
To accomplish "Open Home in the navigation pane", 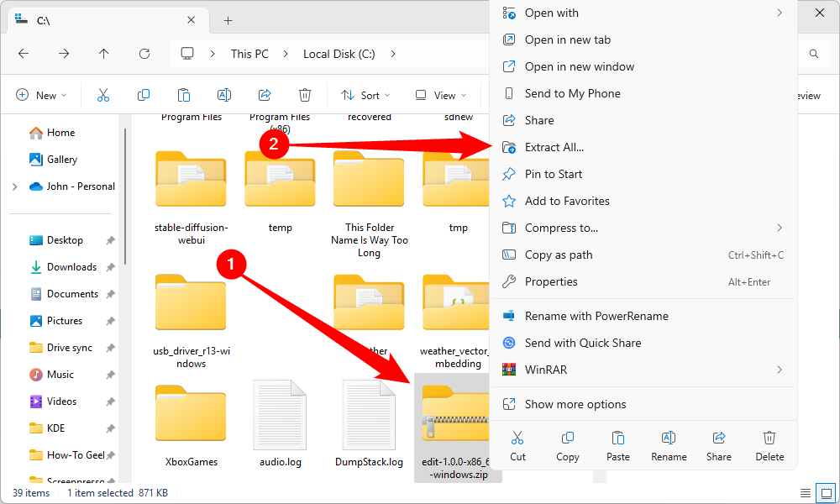I will coord(52,132).
